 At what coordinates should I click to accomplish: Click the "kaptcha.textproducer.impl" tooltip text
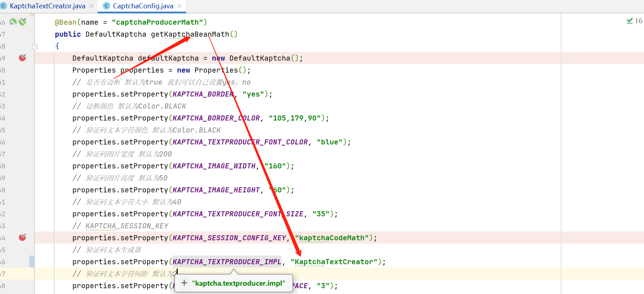(x=238, y=283)
